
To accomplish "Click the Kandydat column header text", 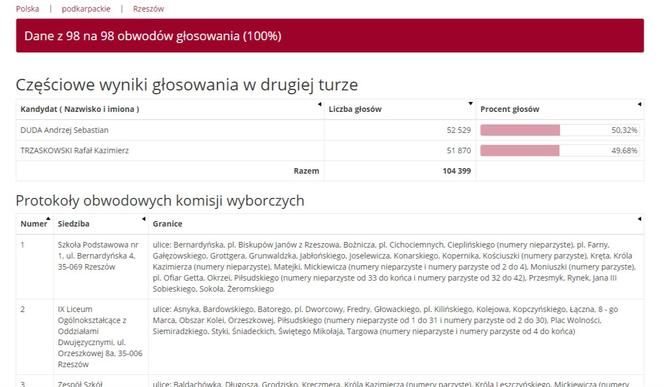I will [80, 109].
